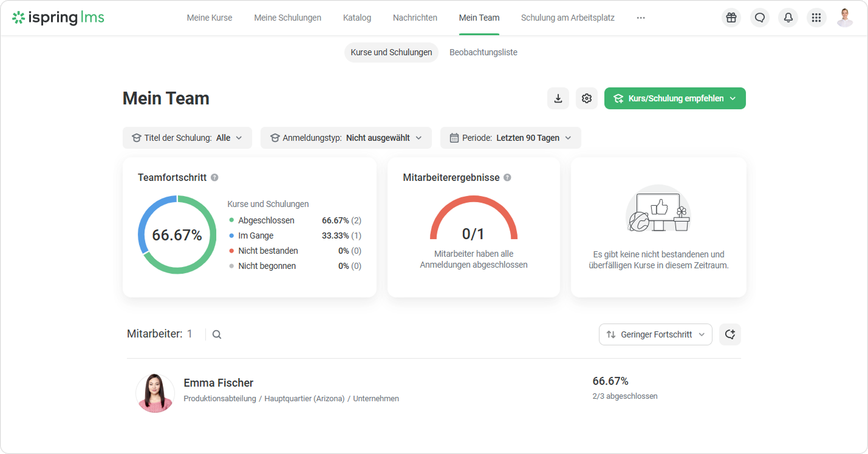Click the icon button beside the sort dropdown
This screenshot has width=868, height=454.
(730, 334)
